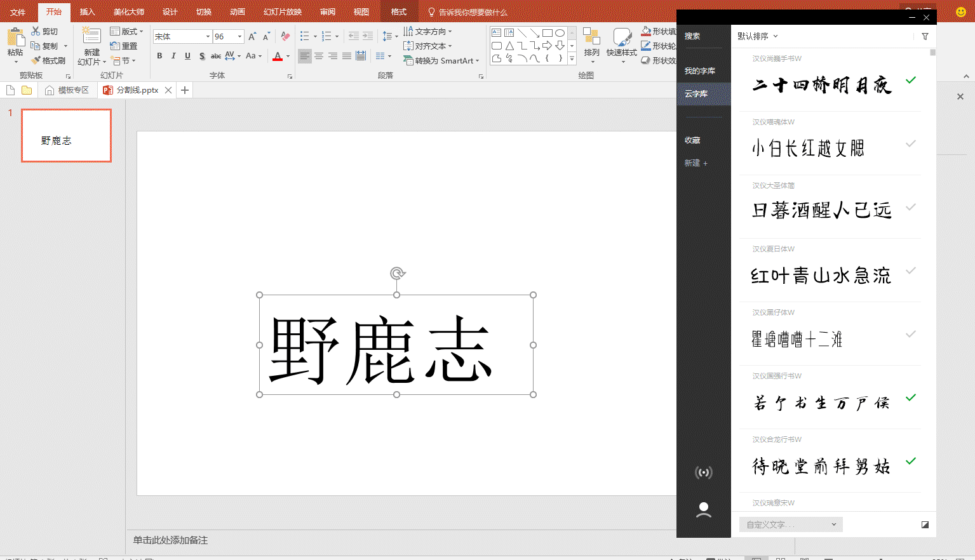975x560 pixels.
Task: Open the 文件 file tab
Action: coord(18,12)
